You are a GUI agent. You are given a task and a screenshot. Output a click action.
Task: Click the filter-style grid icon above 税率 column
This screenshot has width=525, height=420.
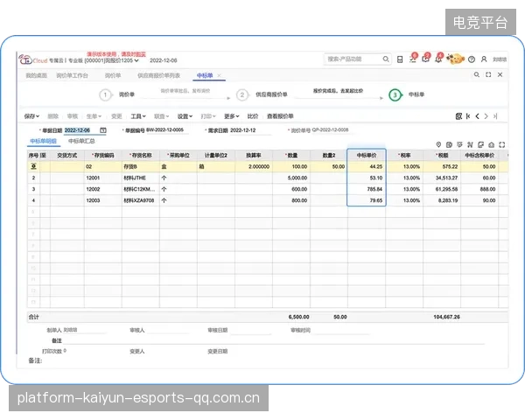pos(459,144)
